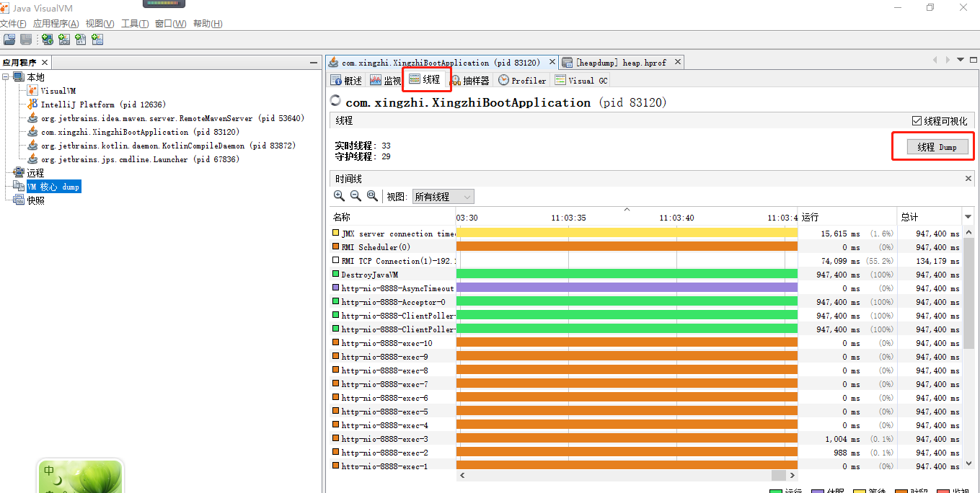Zoom out on the thread timeline
Viewport: 980px width, 493px height.
(x=356, y=196)
